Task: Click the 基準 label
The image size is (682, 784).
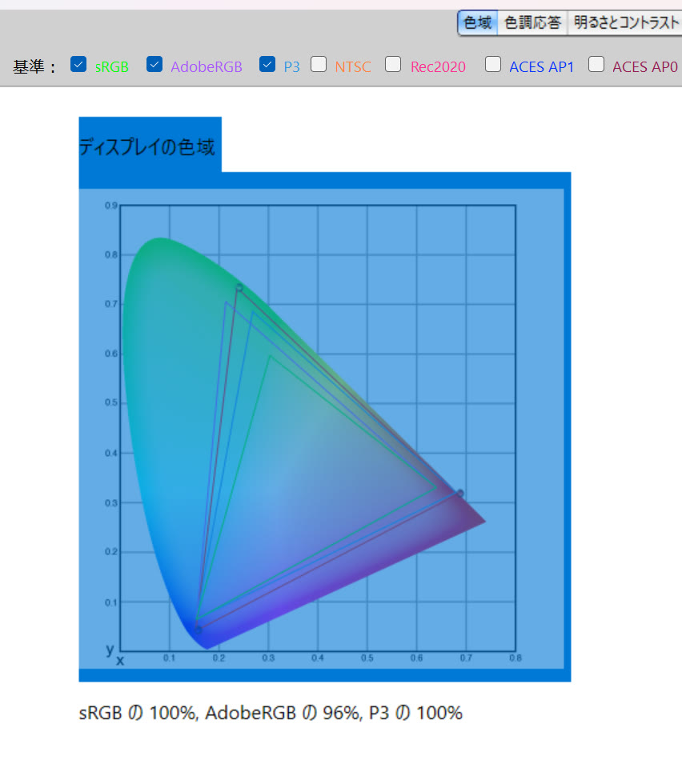Action: pyautogui.click(x=34, y=67)
